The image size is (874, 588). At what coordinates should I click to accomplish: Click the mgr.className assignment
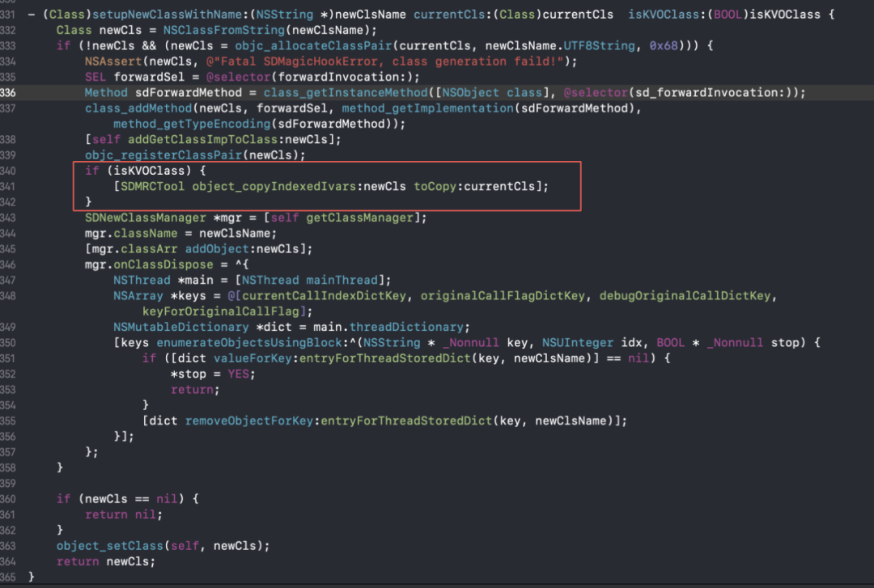pos(180,233)
